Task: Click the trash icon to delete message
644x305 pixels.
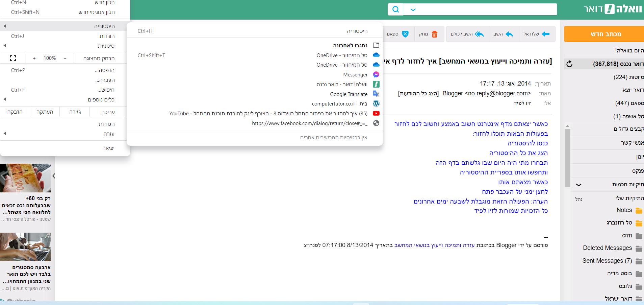Action: pos(435,34)
